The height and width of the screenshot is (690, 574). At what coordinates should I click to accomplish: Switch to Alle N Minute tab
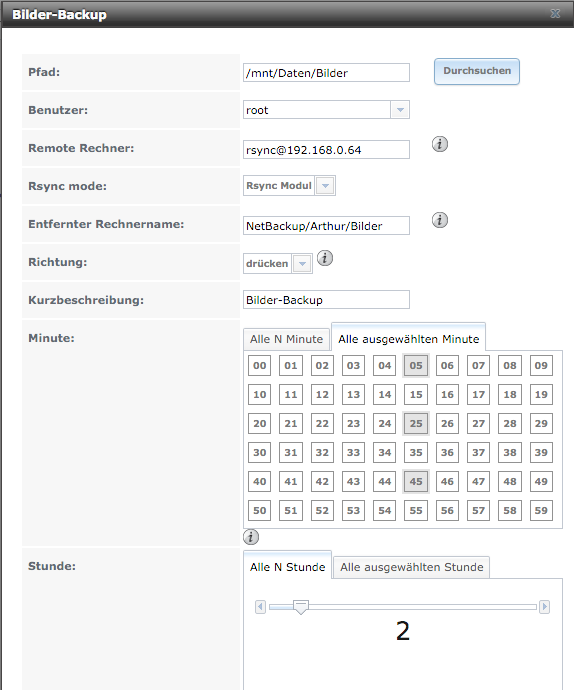[x=287, y=339]
